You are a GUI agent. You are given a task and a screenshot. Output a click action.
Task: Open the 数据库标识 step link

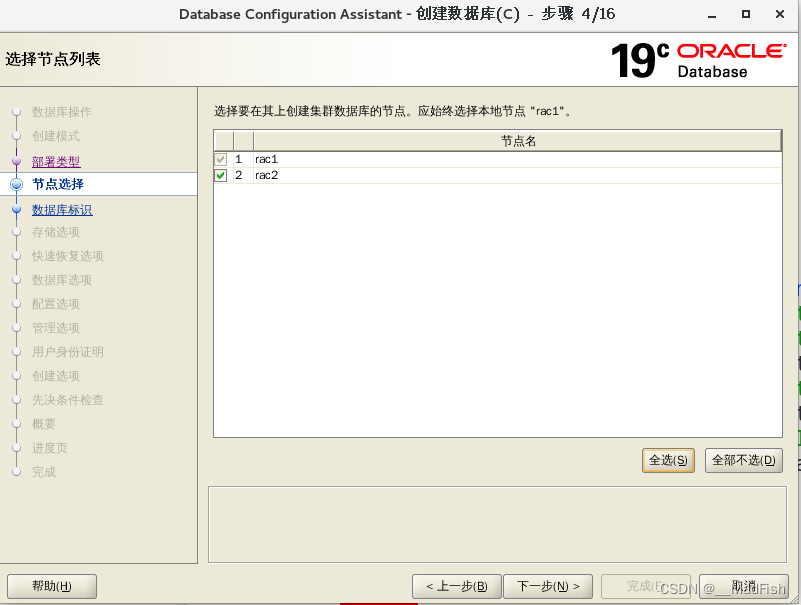62,210
